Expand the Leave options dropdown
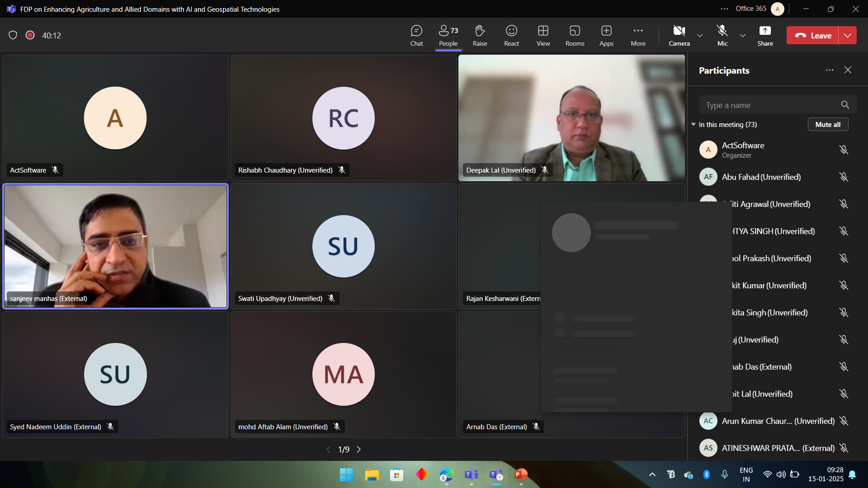 click(848, 35)
